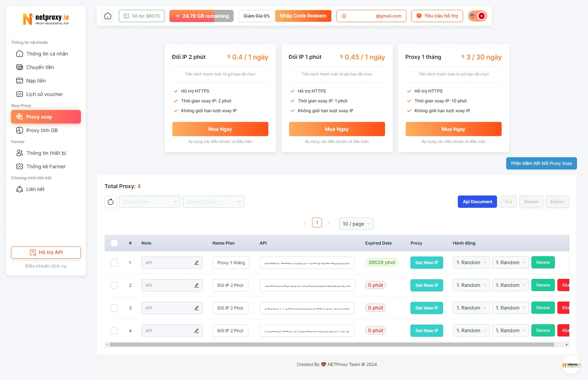Click Get New IP in row 1

427,263
